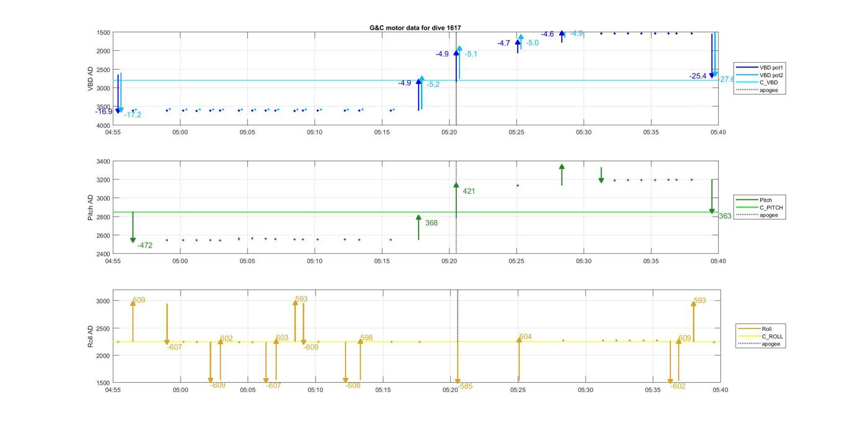Click the "-5.1" cyan value label
This screenshot has height=430, width=868.
471,55
